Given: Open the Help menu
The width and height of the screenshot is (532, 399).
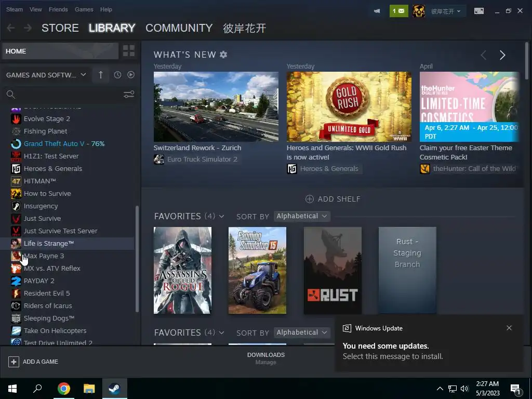Looking at the screenshot, I should click(106, 9).
